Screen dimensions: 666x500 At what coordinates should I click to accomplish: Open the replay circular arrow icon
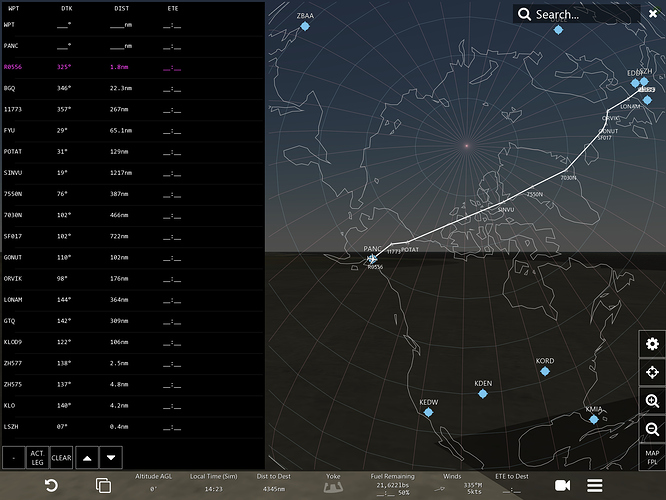tap(51, 486)
